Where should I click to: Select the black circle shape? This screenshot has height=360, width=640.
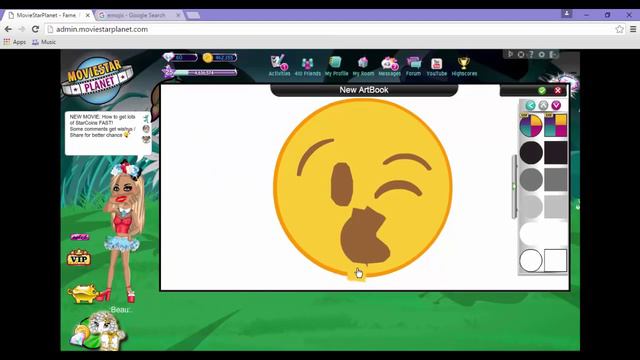(x=531, y=153)
